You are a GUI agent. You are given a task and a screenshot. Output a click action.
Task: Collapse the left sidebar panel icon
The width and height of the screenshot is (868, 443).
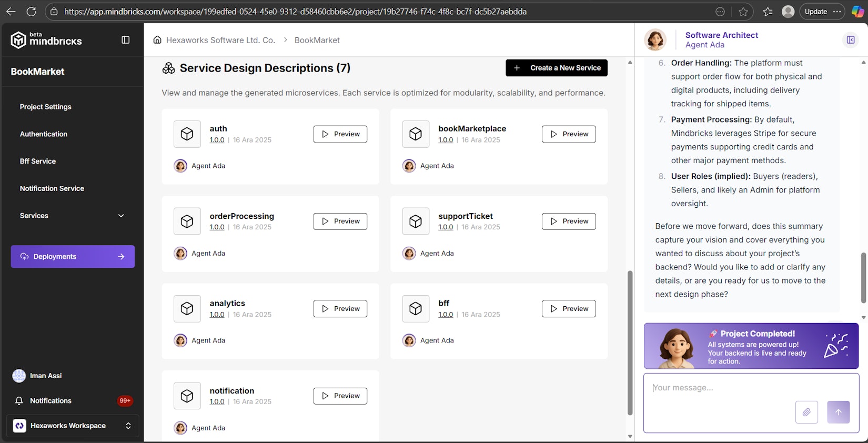[x=125, y=40]
